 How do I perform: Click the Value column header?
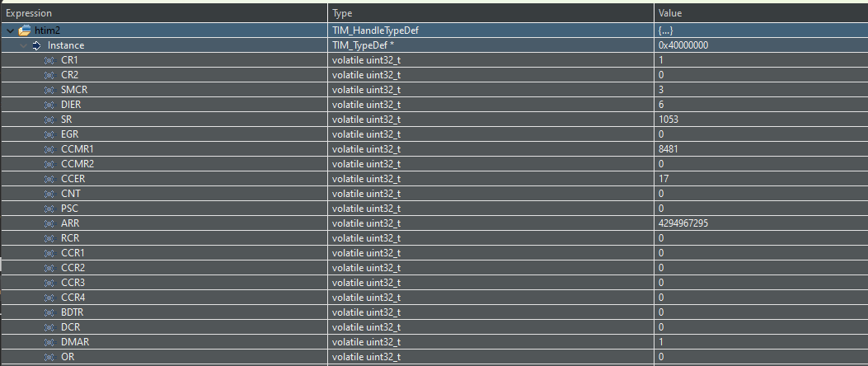point(670,13)
